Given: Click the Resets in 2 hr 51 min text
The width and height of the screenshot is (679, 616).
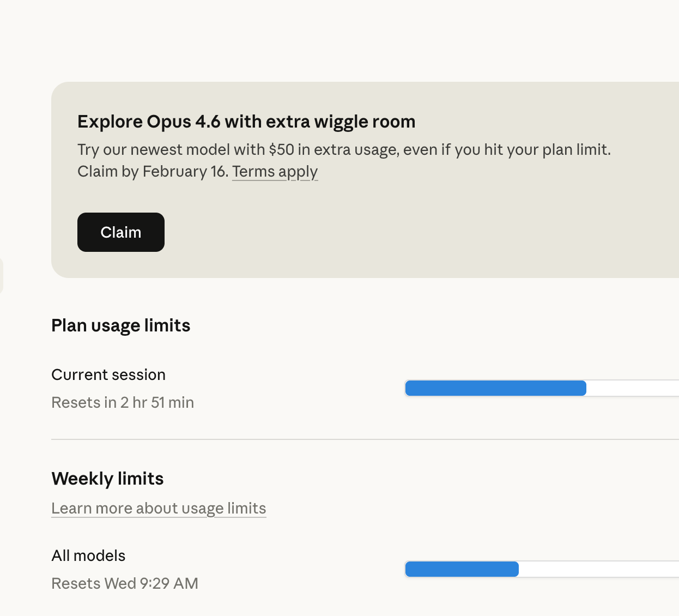Looking at the screenshot, I should point(123,402).
